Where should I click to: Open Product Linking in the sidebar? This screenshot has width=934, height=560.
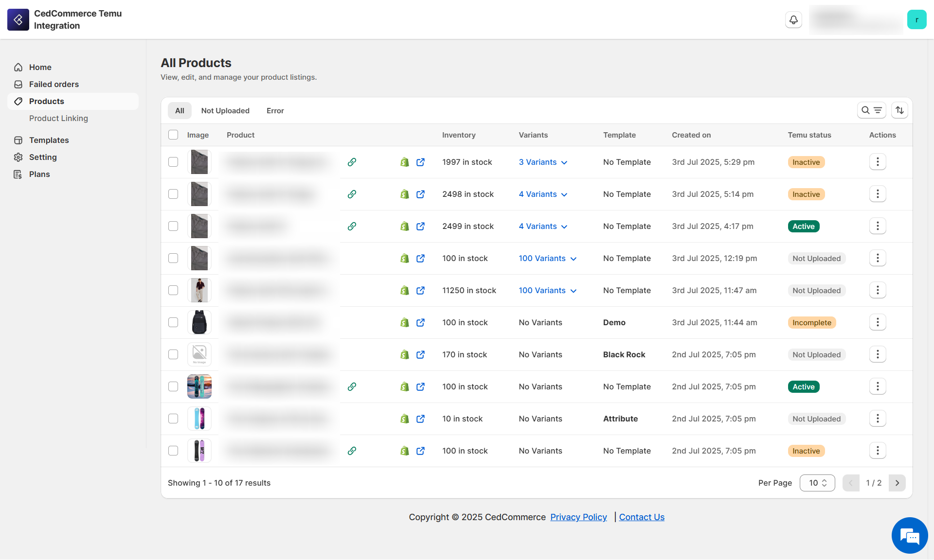pos(58,118)
